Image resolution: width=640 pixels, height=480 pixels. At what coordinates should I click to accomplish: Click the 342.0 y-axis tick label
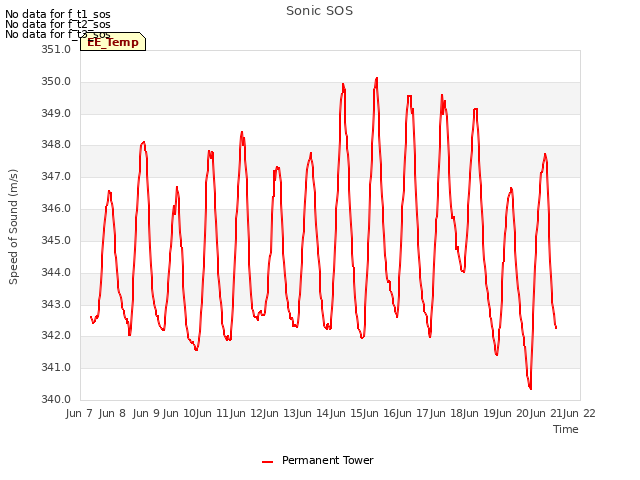click(x=56, y=336)
